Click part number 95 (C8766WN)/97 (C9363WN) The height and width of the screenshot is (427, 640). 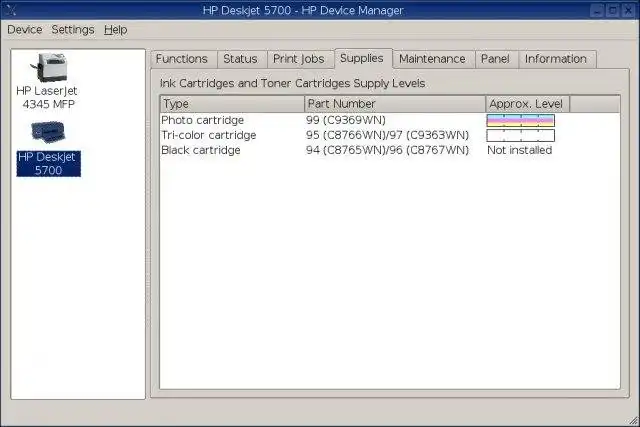(x=387, y=135)
